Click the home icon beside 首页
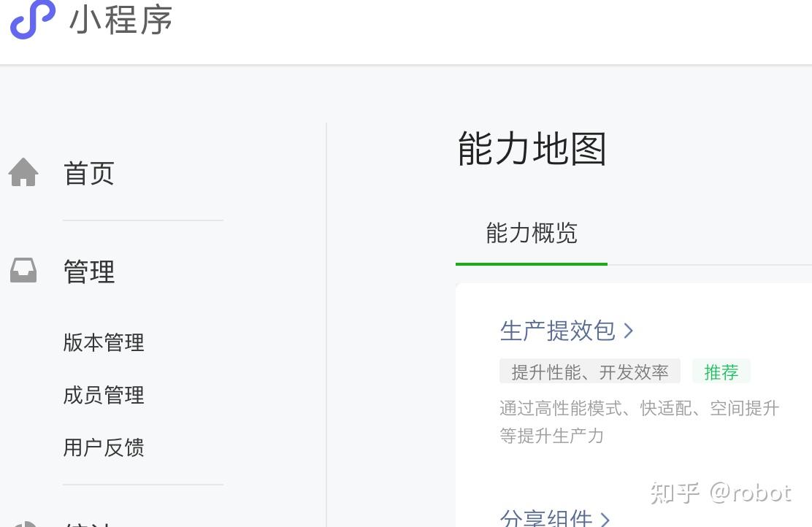This screenshot has height=527, width=812. 23,172
